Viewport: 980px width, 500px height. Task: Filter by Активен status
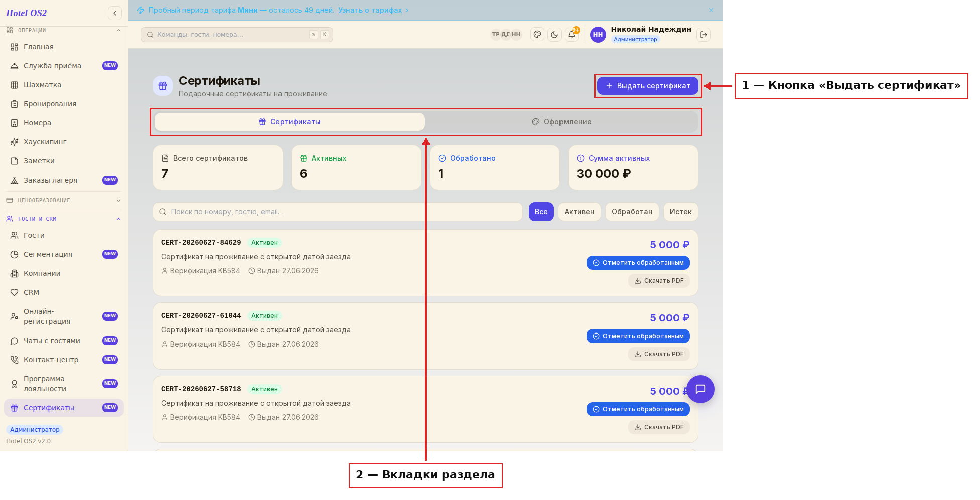pos(579,212)
